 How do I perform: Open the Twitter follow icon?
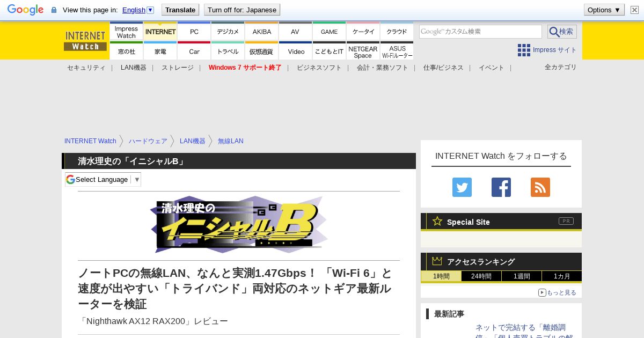tap(462, 187)
